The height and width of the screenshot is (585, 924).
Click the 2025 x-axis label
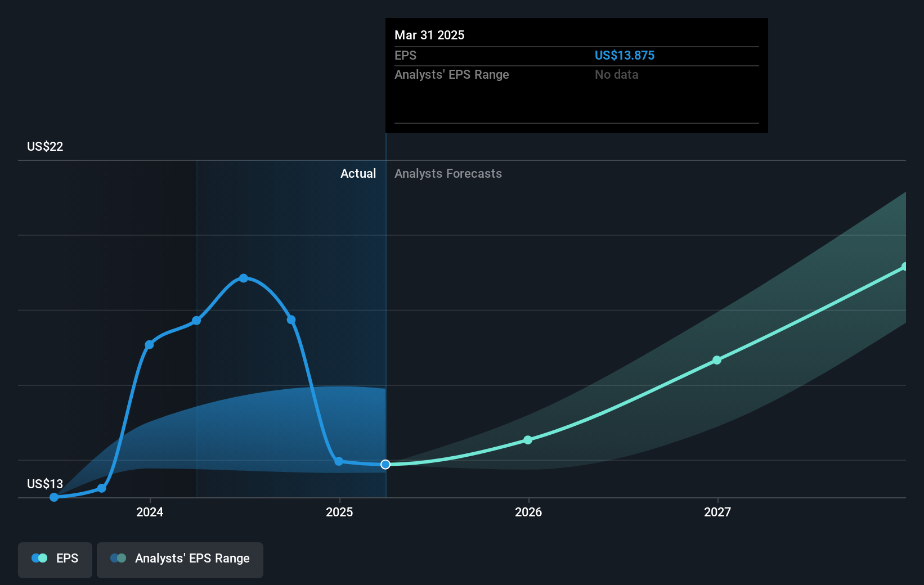(339, 512)
